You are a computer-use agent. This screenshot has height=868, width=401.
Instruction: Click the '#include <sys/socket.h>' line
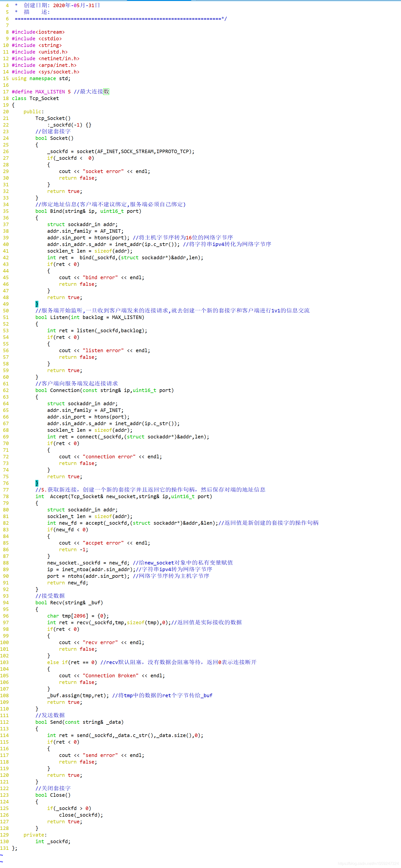[x=45, y=72]
